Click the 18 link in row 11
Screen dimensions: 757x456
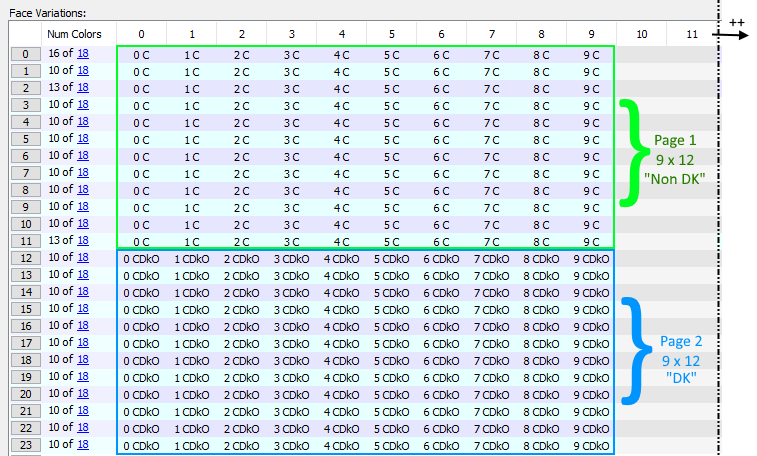(83, 241)
